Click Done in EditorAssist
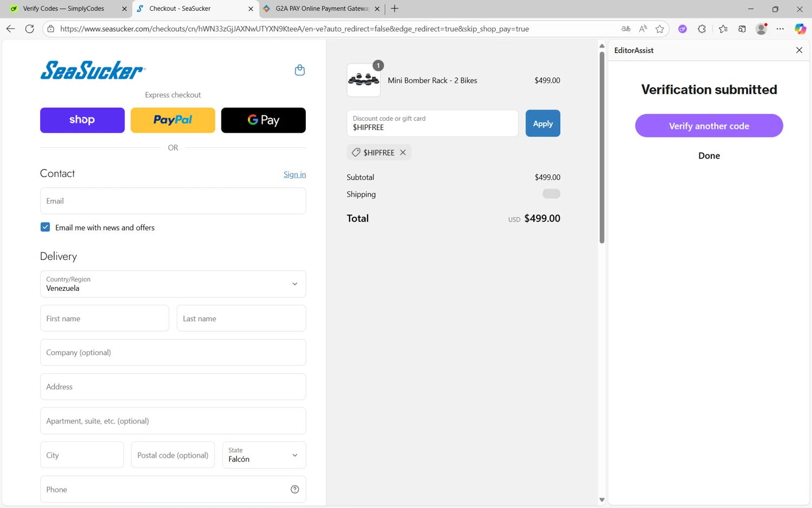 coord(709,156)
